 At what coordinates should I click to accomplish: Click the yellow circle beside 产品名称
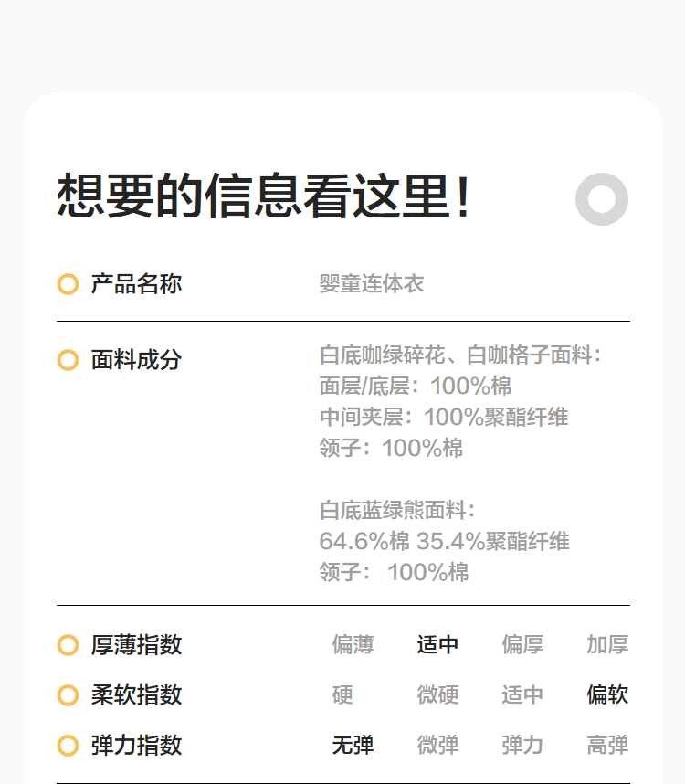(68, 284)
